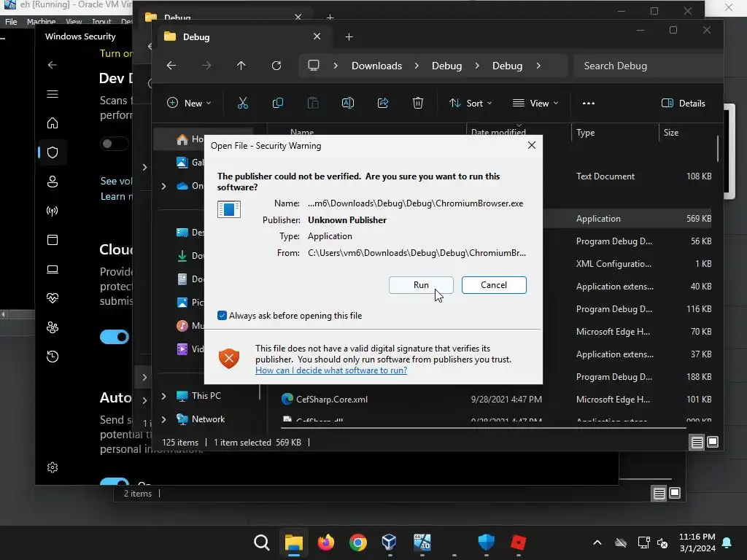
Task: Select Downloads in the breadcrumb path
Action: coord(376,66)
